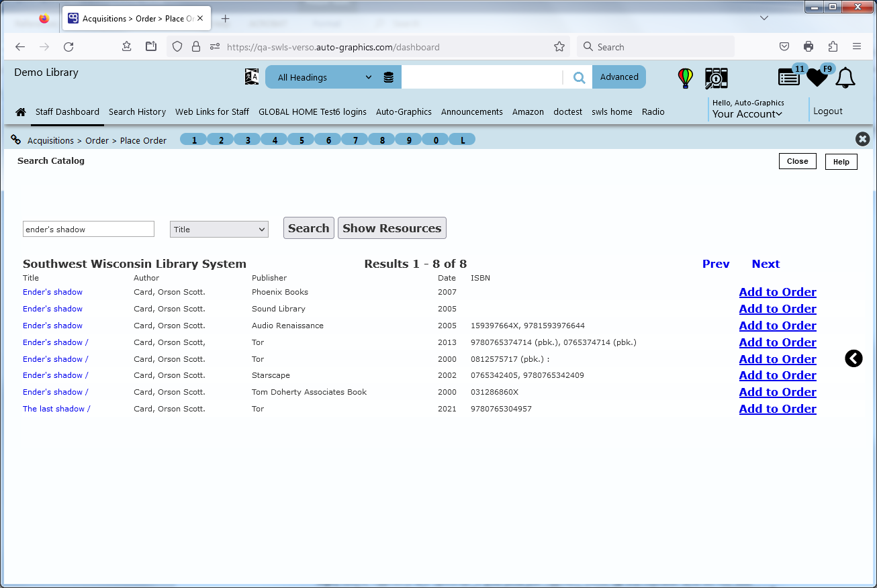This screenshot has height=588, width=877.
Task: Open the Title search-type dropdown
Action: coord(219,229)
